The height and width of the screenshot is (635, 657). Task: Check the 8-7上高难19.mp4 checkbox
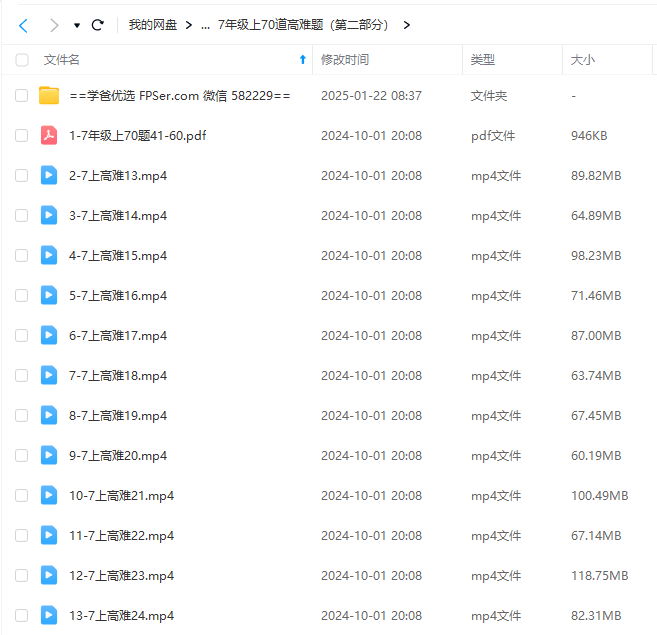click(21, 415)
